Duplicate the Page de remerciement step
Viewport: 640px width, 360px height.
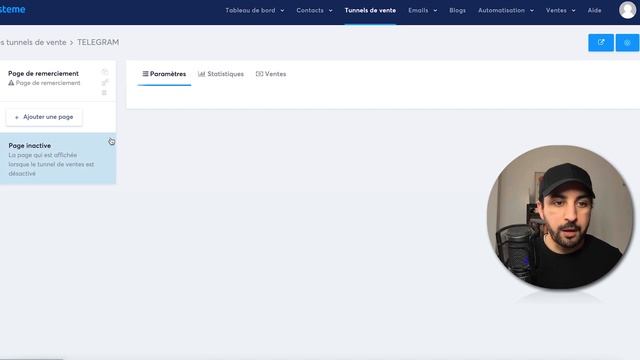[x=105, y=72]
